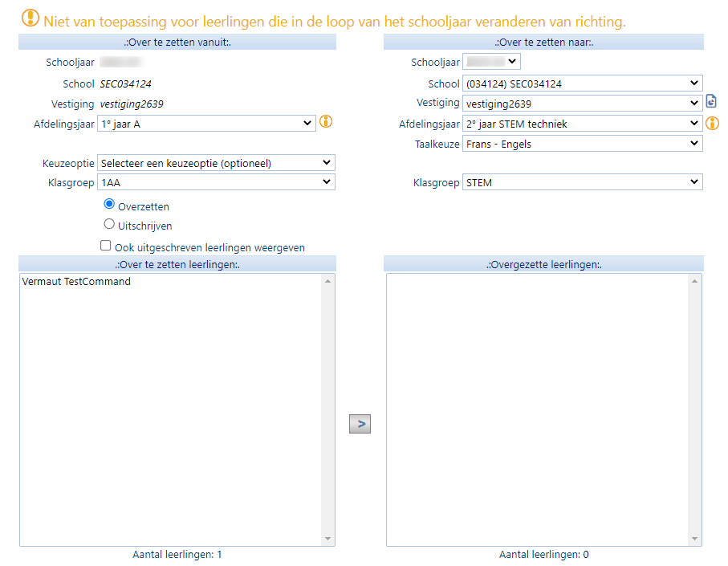Click the warning icon in orange notice
Viewport: 728px width, 566px height.
tap(30, 18)
